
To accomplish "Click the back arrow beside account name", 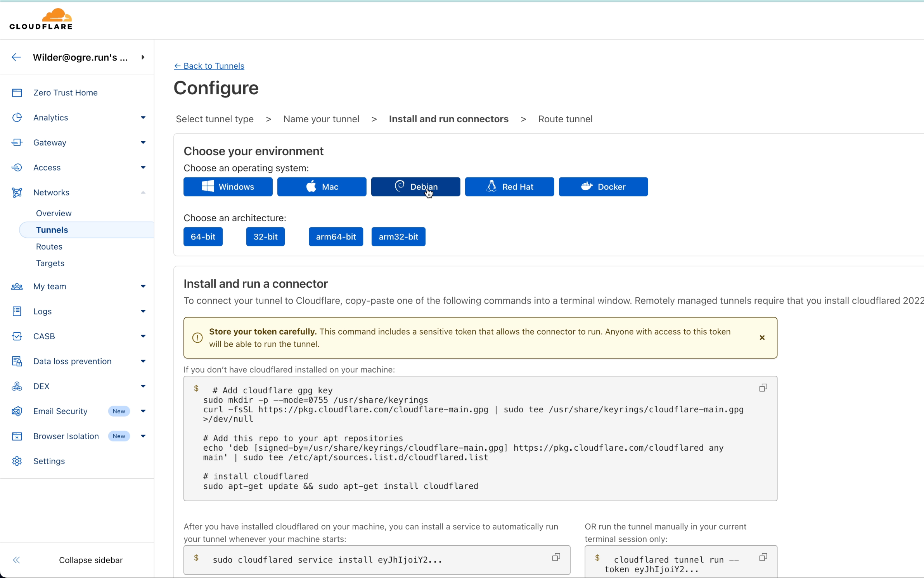I will (x=16, y=57).
